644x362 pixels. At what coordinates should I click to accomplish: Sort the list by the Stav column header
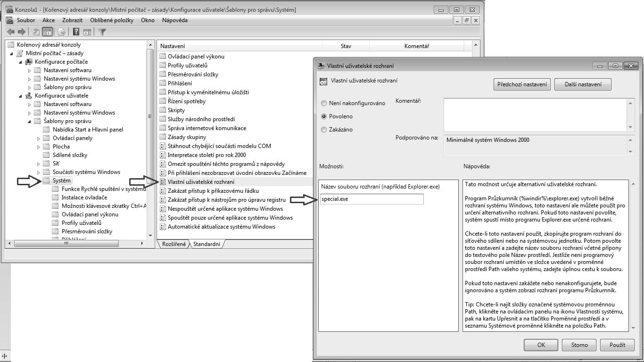(x=346, y=46)
